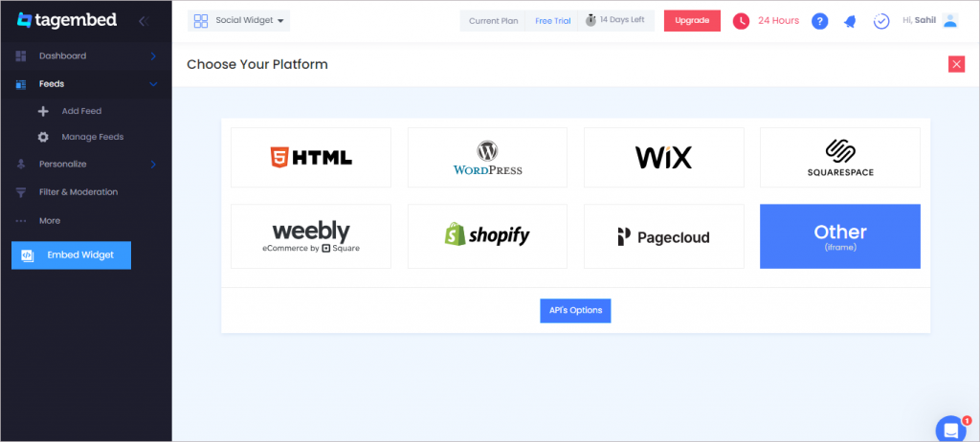Image resolution: width=980 pixels, height=442 pixels.
Task: Select the Other (iframe) platform tile
Action: (840, 236)
